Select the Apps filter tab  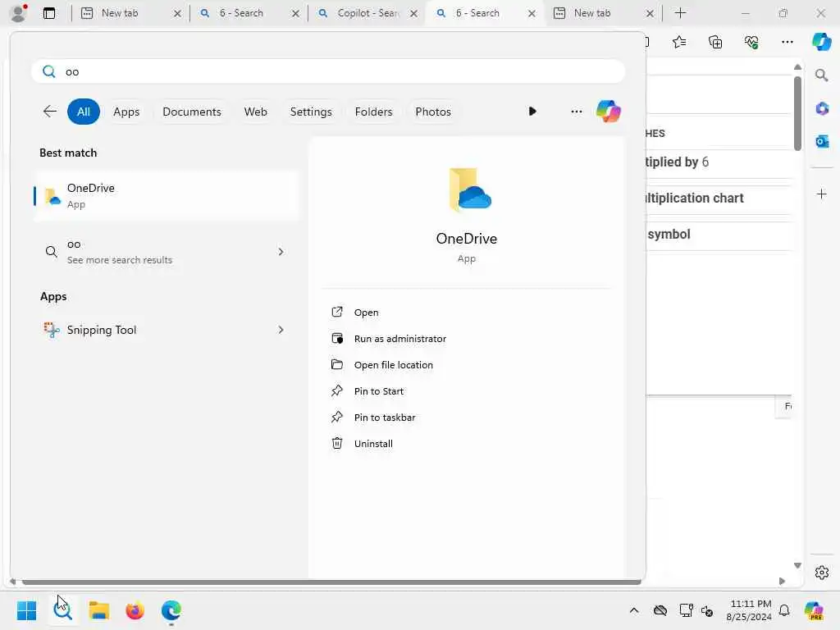coord(126,112)
